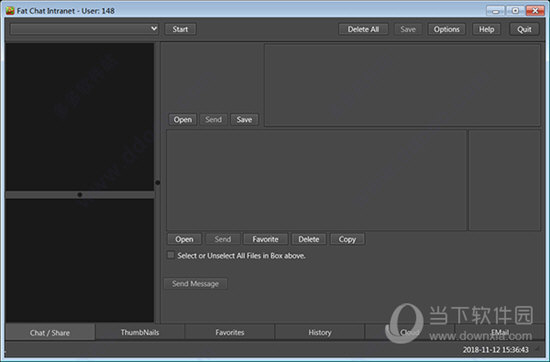Open the user selection dropdown at top
This screenshot has height=362, width=550.
tap(84, 29)
